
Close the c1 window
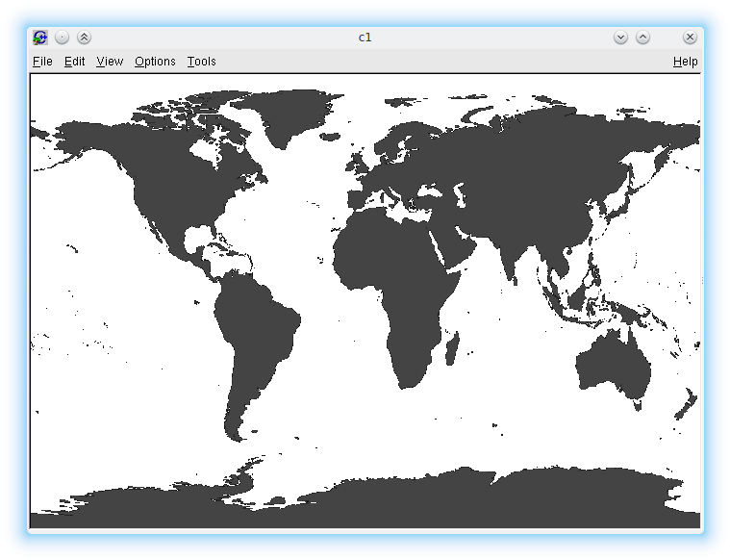(x=690, y=38)
